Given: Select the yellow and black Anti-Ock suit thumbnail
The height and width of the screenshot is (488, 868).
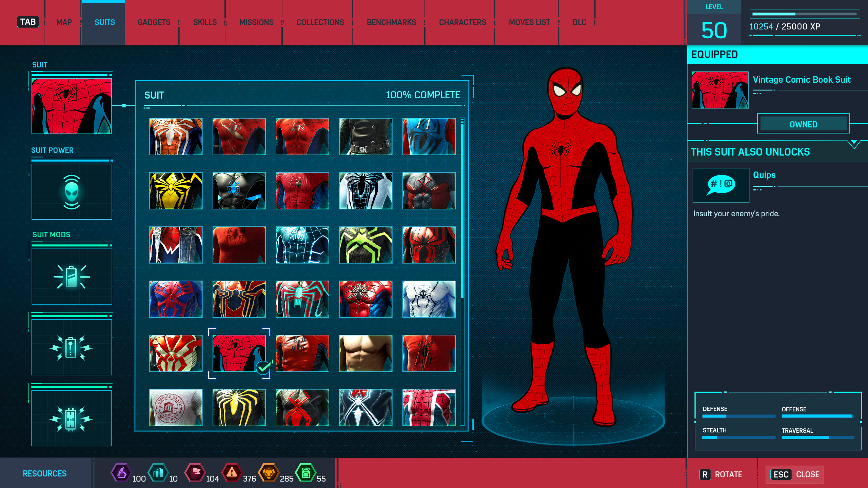Looking at the screenshot, I should click(239, 407).
